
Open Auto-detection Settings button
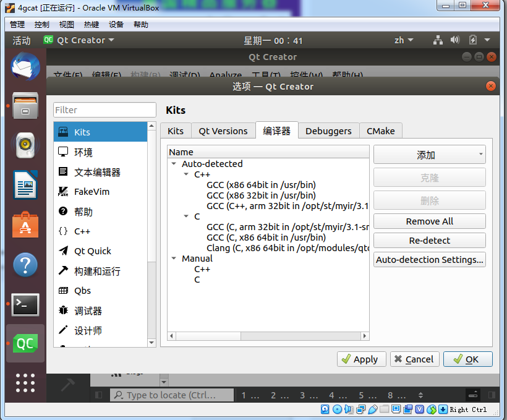[x=429, y=260]
